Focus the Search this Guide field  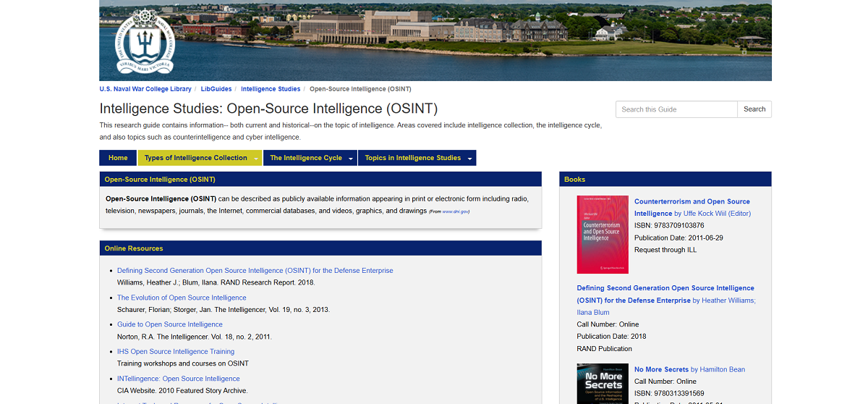point(676,109)
